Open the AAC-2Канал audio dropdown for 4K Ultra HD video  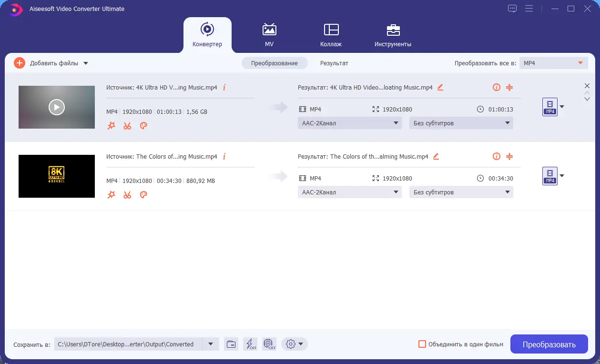pyautogui.click(x=350, y=123)
